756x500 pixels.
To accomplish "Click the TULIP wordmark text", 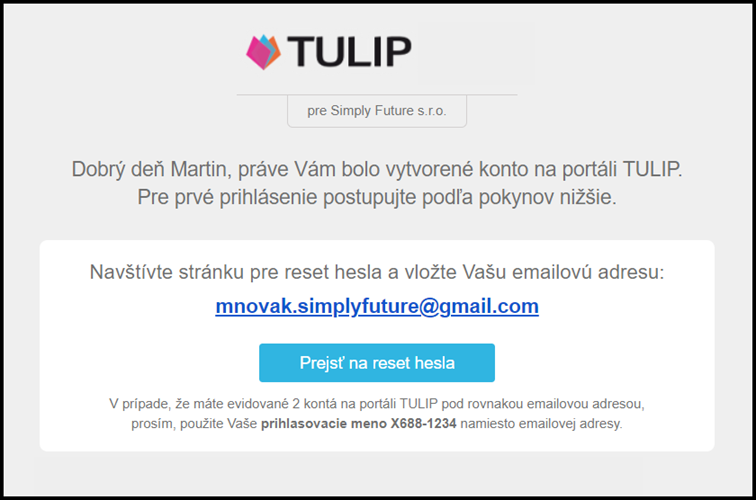I will click(x=348, y=52).
